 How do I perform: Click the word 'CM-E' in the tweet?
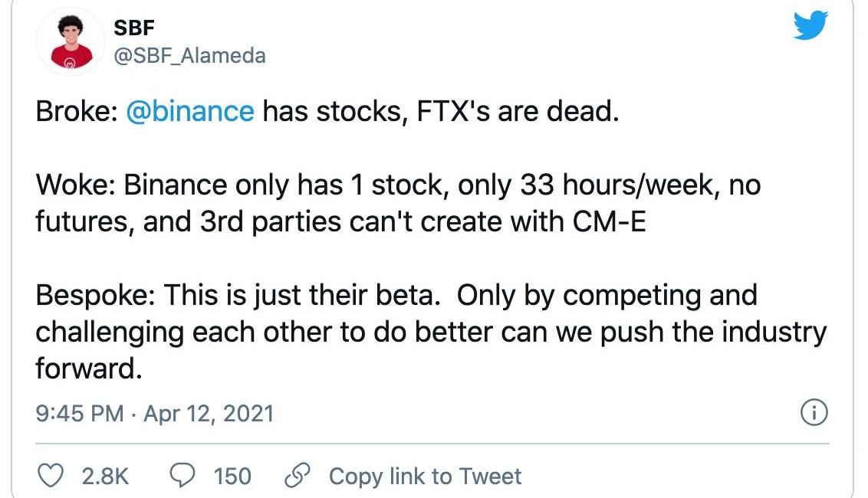pos(609,221)
